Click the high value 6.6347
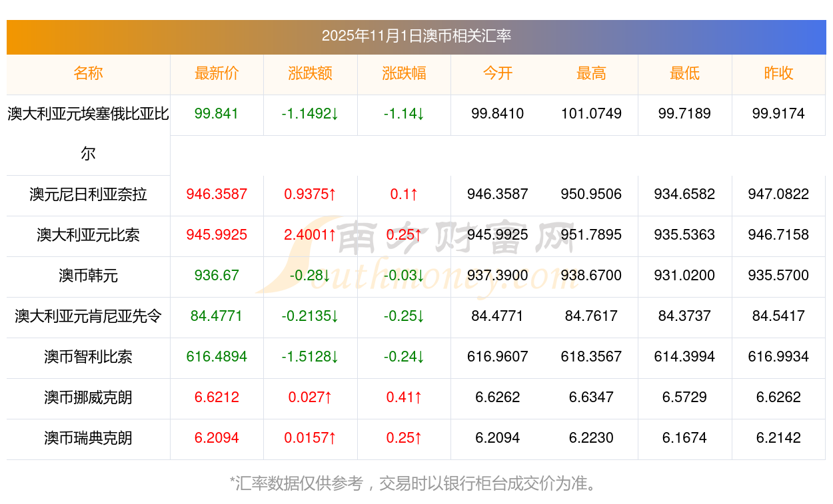 tap(591, 397)
